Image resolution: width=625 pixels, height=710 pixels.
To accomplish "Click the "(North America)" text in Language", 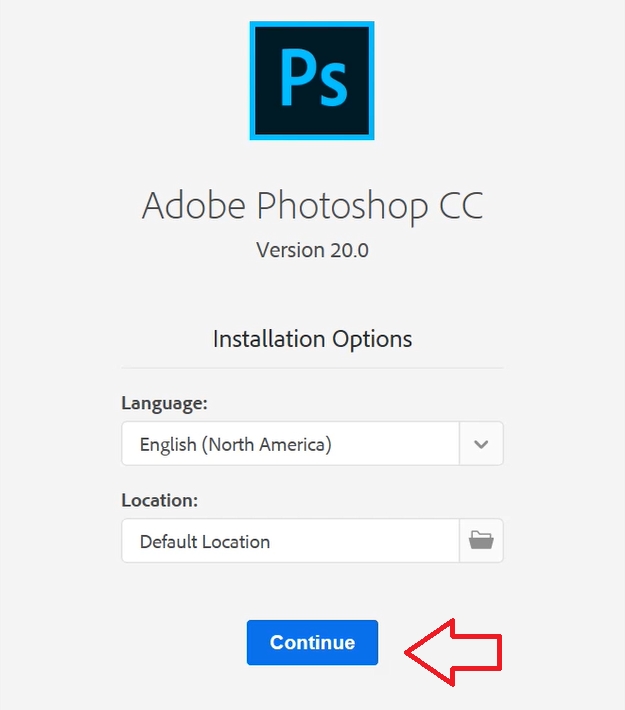I will pos(266,444).
